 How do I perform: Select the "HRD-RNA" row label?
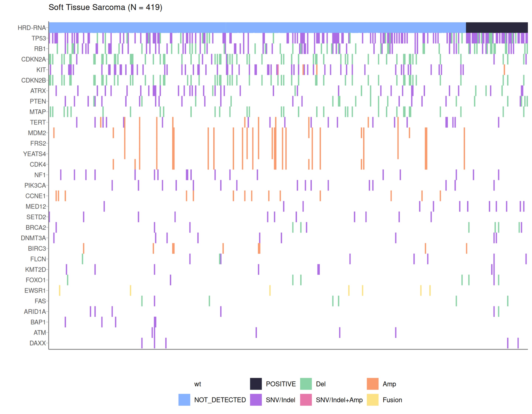(32, 28)
